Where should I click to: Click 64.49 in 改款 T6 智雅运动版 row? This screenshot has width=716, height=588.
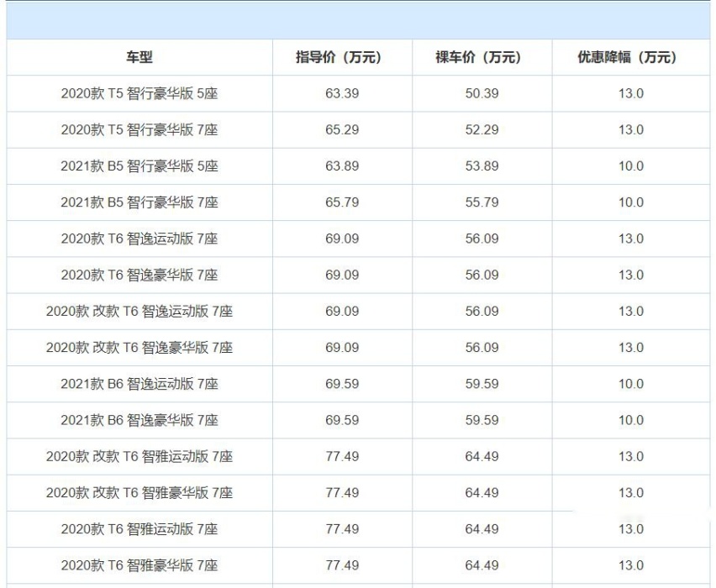click(482, 456)
